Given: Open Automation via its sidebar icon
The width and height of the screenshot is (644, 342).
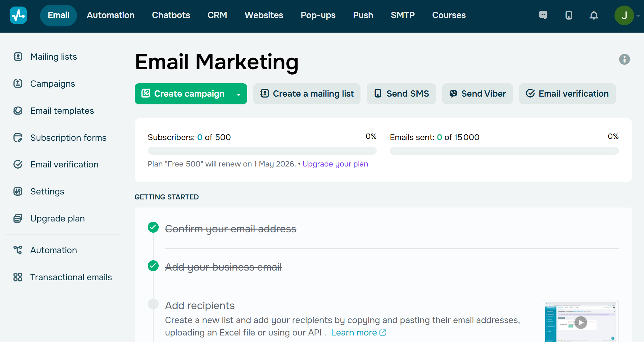Looking at the screenshot, I should [18, 250].
